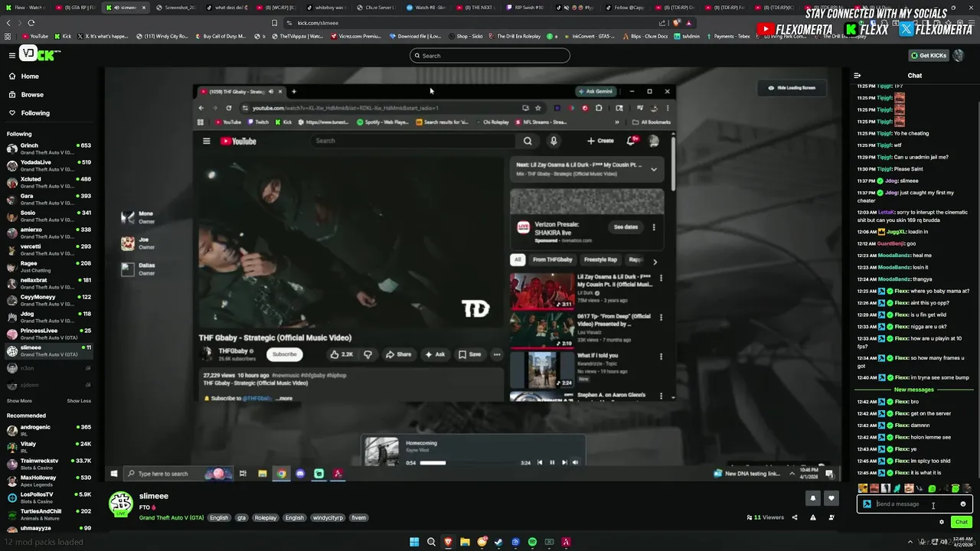Select From THFGbaby filter chip

(x=553, y=259)
